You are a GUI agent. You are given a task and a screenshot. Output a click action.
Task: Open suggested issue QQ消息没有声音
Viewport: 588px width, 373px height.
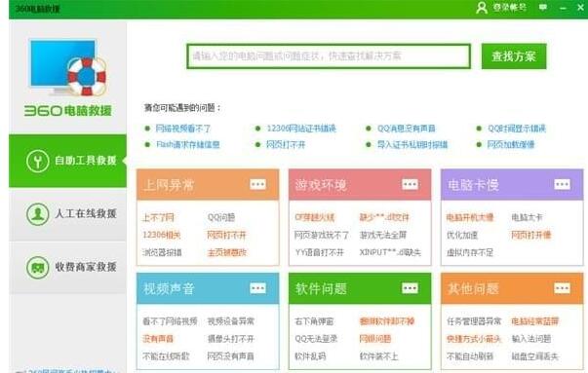tap(406, 129)
